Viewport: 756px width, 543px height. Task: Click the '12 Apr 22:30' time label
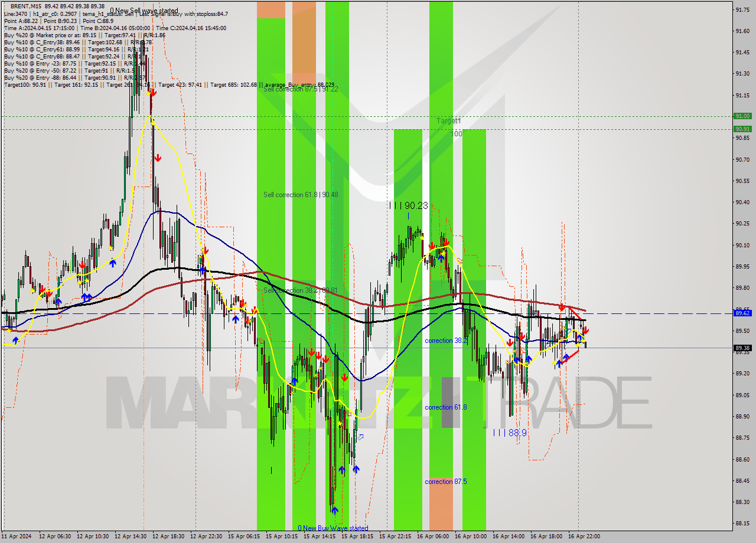[x=206, y=537]
